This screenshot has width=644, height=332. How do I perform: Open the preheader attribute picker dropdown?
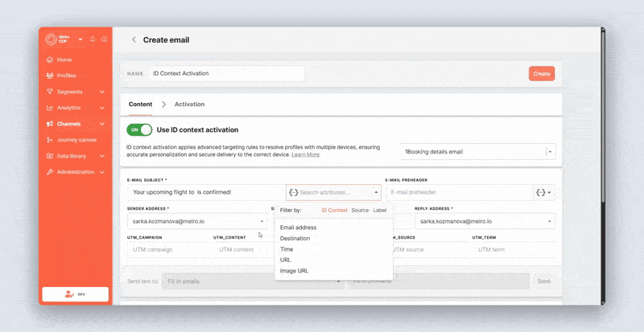(544, 193)
